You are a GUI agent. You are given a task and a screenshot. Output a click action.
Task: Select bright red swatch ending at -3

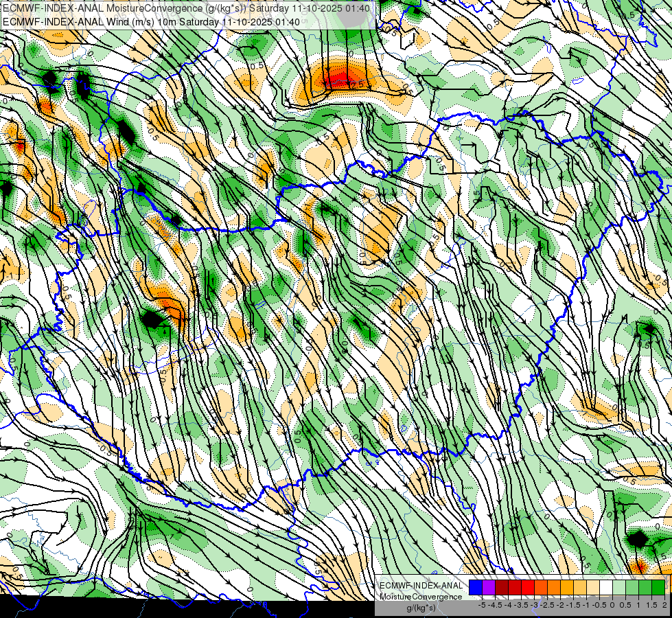528,587
